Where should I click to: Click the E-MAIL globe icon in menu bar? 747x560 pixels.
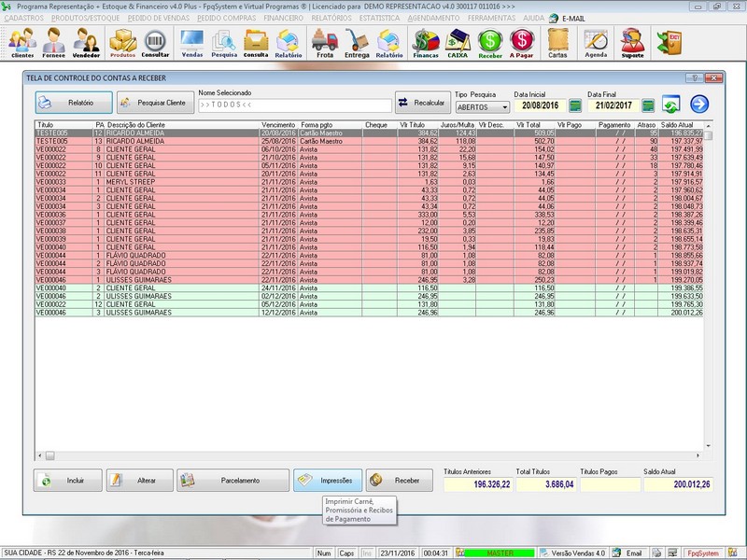tap(553, 18)
